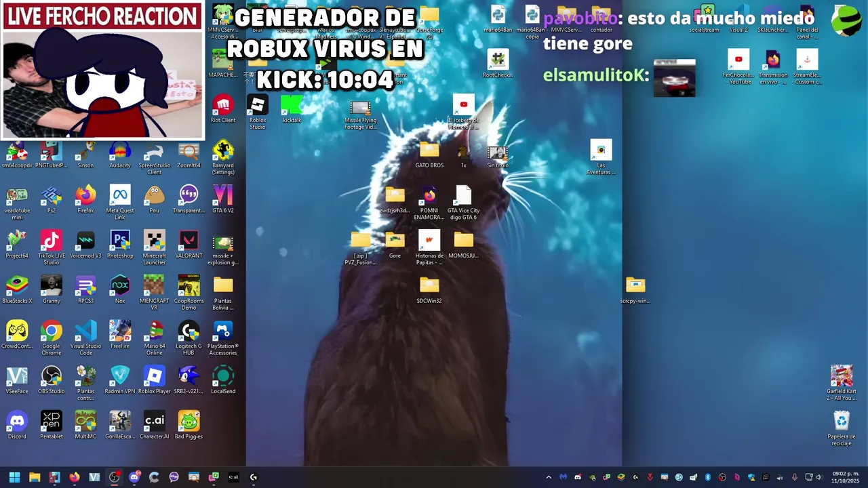Screen dimensions: 868x488
Task: Open the clock and date flyout
Action: point(846,477)
